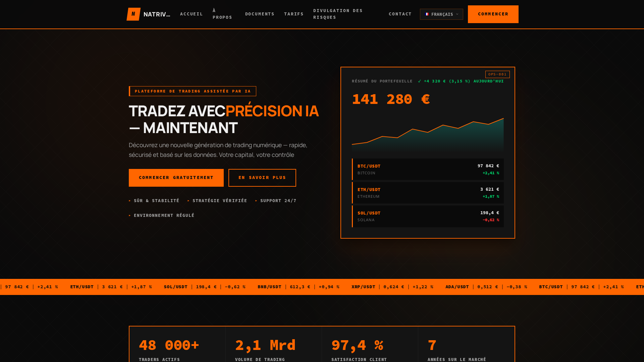Go to the Documents page

(260, 14)
